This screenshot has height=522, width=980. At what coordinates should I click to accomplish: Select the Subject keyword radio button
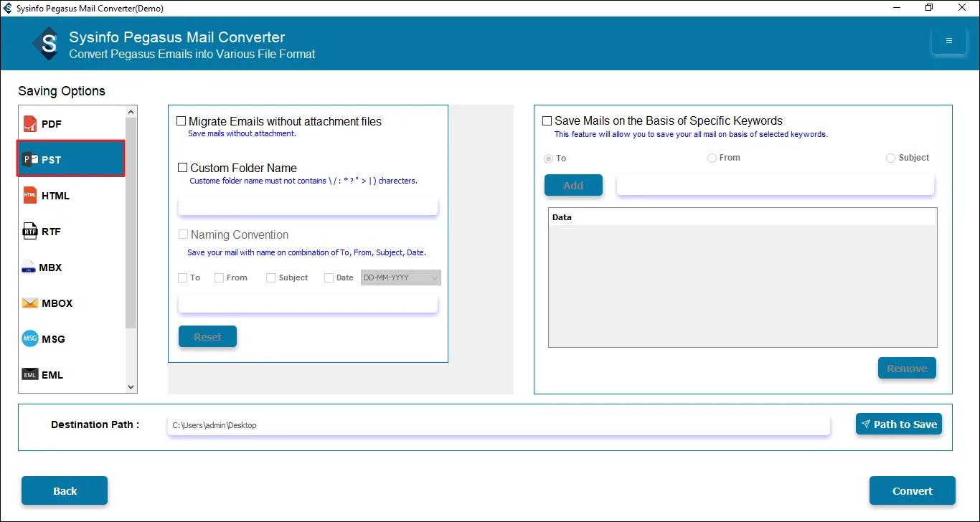[891, 158]
